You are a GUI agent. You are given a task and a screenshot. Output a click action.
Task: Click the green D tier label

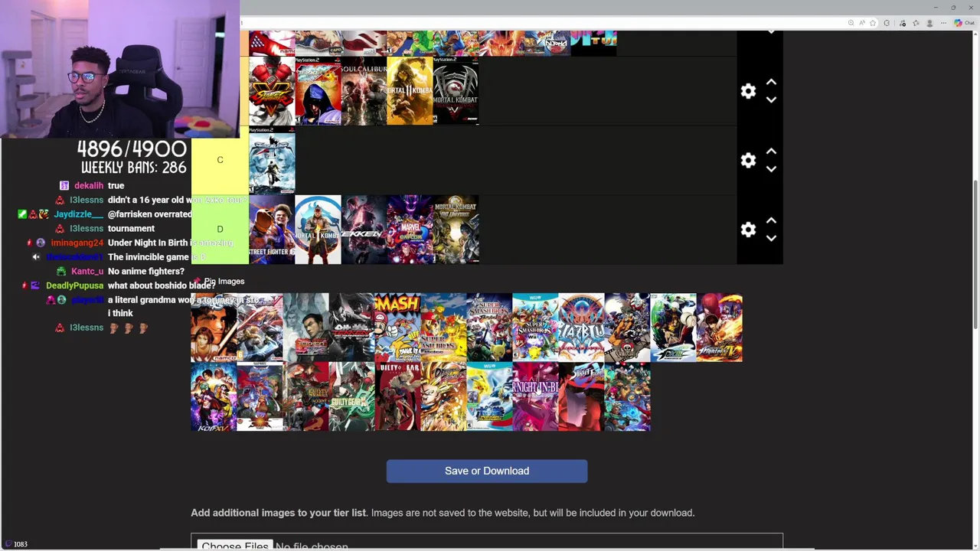[x=220, y=229]
